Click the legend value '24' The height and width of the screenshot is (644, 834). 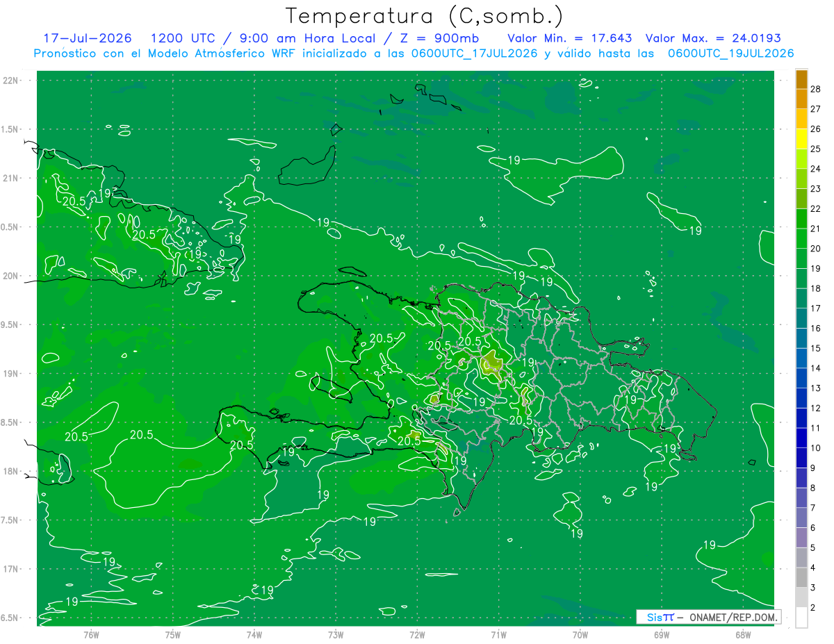point(816,169)
